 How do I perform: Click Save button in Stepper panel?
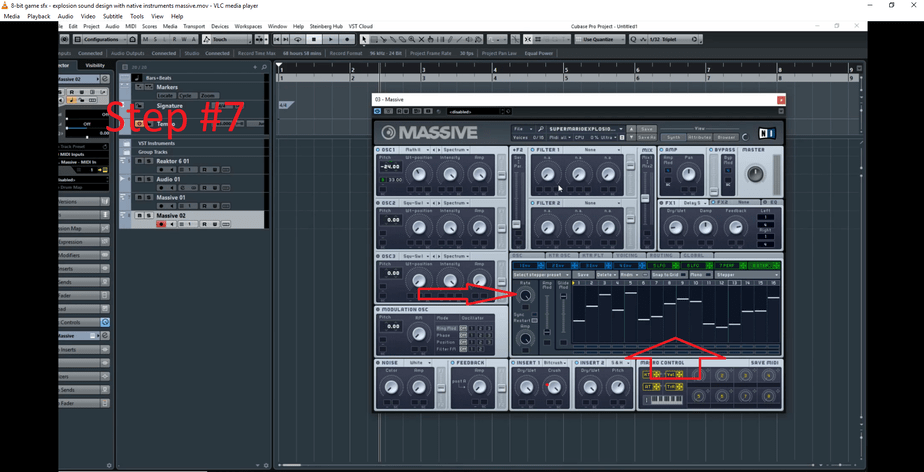pos(583,275)
